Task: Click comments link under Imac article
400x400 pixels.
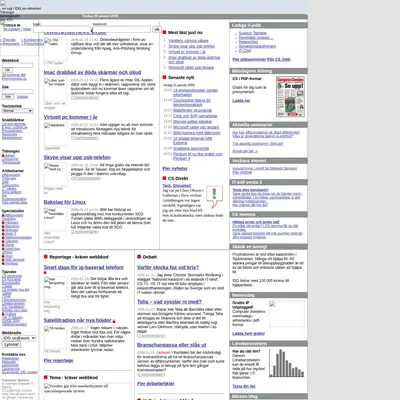Action: tap(85, 98)
